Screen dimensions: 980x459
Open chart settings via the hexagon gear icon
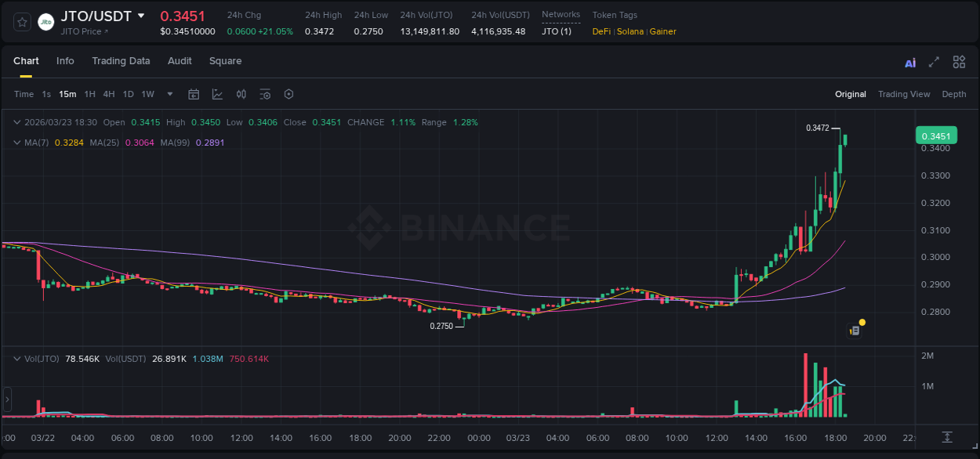coord(289,94)
